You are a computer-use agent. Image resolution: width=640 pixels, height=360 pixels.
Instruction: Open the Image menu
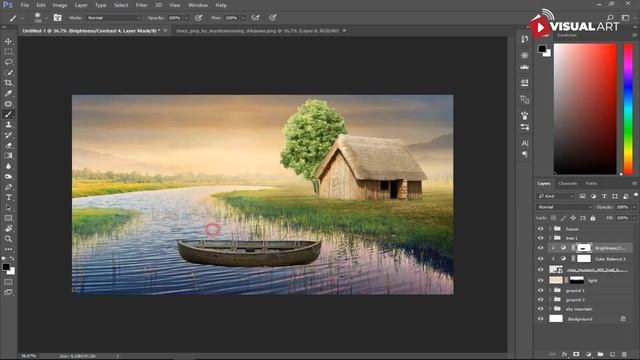point(60,5)
